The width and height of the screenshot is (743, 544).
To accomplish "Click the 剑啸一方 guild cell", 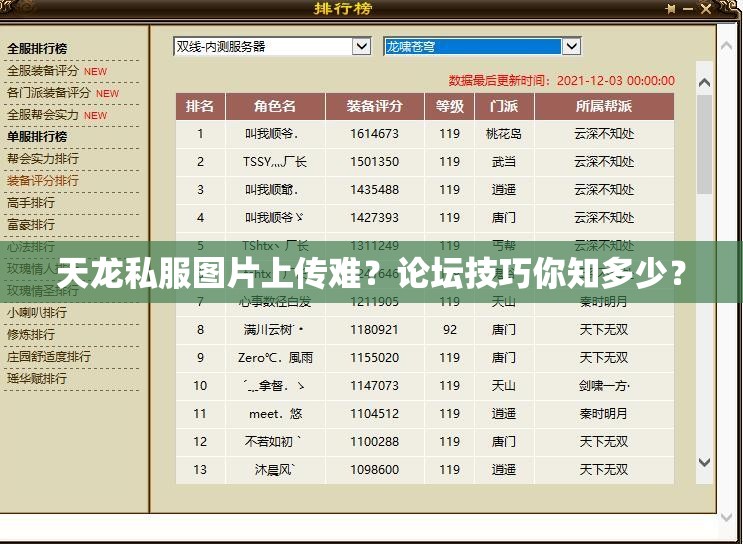I will pos(604,386).
